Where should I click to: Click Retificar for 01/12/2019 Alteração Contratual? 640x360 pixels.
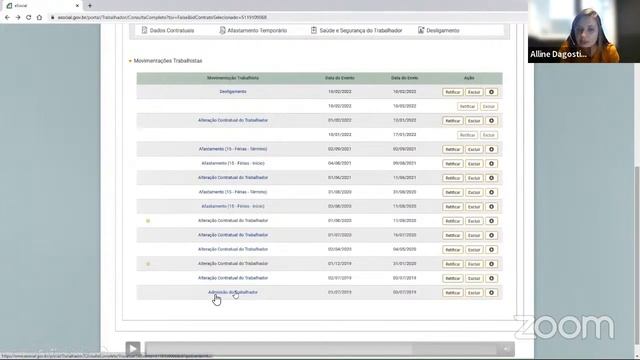point(453,264)
